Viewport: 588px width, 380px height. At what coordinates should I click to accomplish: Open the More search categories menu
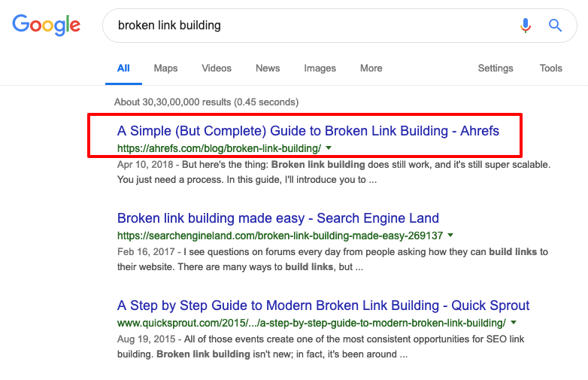point(371,68)
